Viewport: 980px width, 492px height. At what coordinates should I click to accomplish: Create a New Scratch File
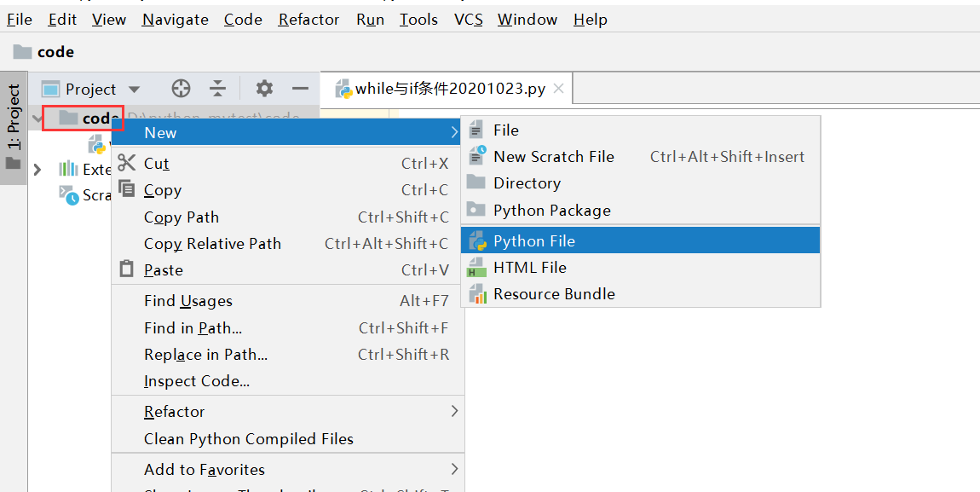553,156
